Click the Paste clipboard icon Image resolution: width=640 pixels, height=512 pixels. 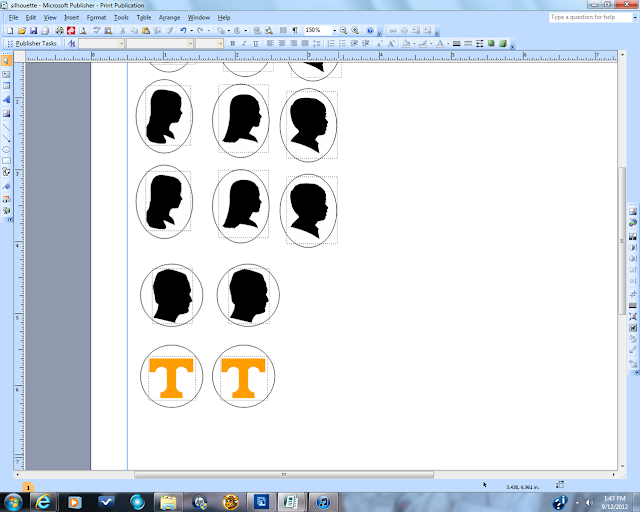coord(146,31)
